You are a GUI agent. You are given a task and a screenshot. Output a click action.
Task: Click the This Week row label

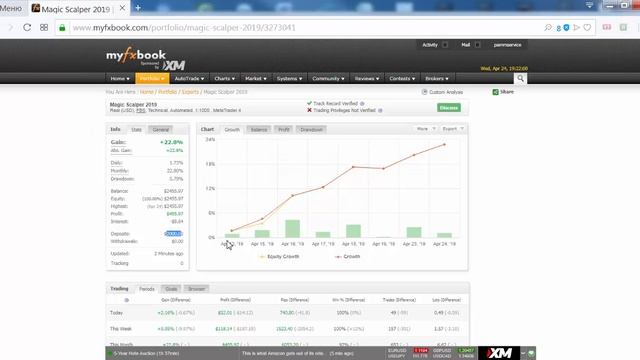[120, 329]
